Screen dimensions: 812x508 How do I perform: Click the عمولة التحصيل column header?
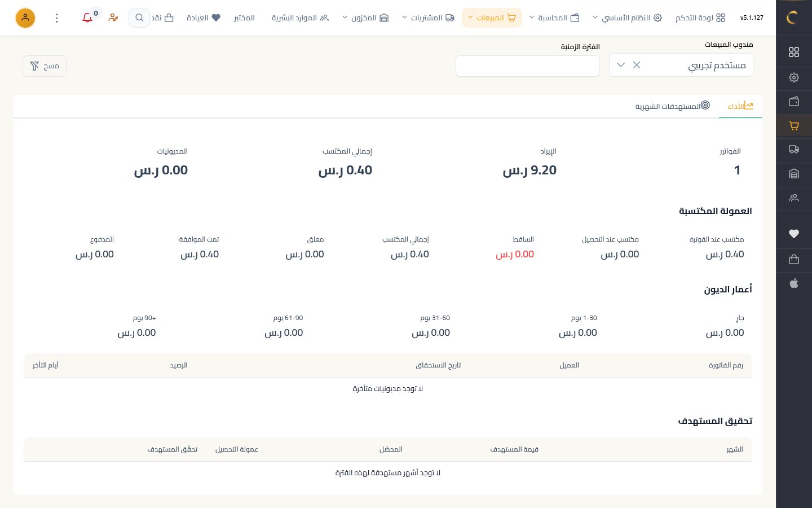coord(237,449)
